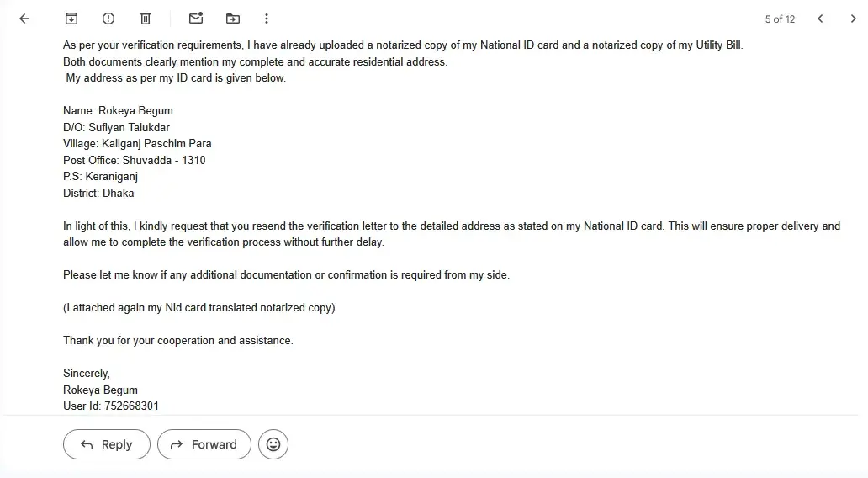The width and height of the screenshot is (868, 478).
Task: Go back to the inbox list
Action: coord(24,19)
